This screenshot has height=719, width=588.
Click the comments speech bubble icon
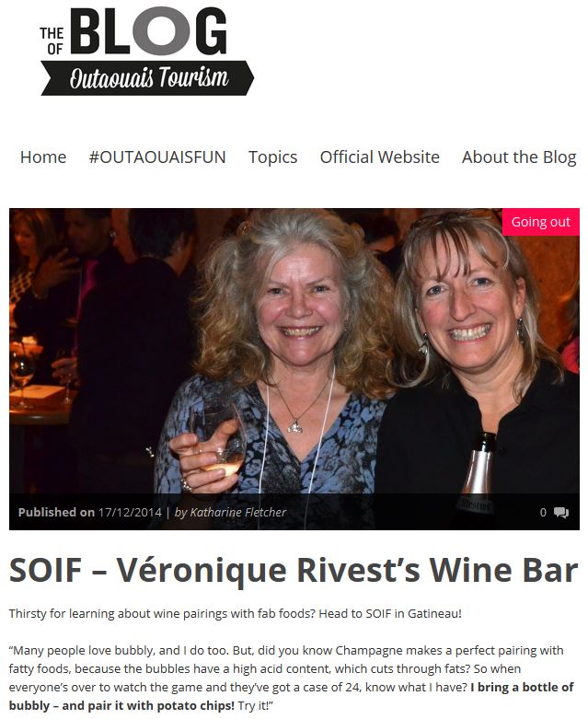point(561,512)
